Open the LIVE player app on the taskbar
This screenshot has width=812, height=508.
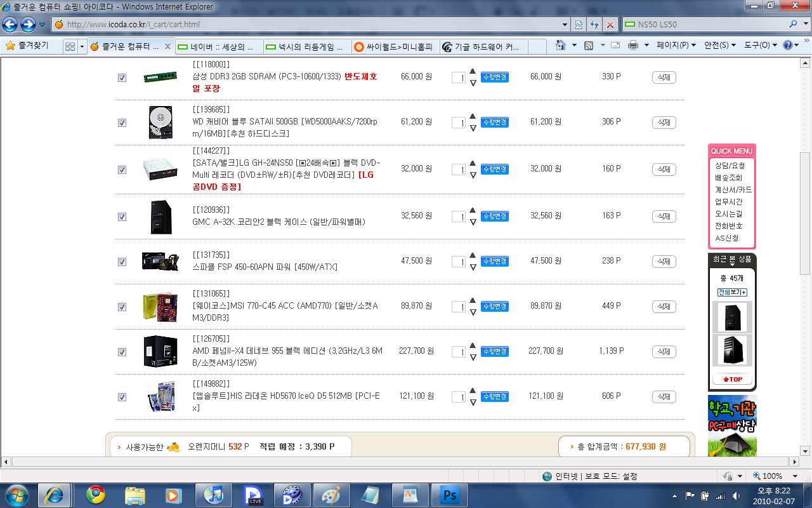[x=253, y=495]
